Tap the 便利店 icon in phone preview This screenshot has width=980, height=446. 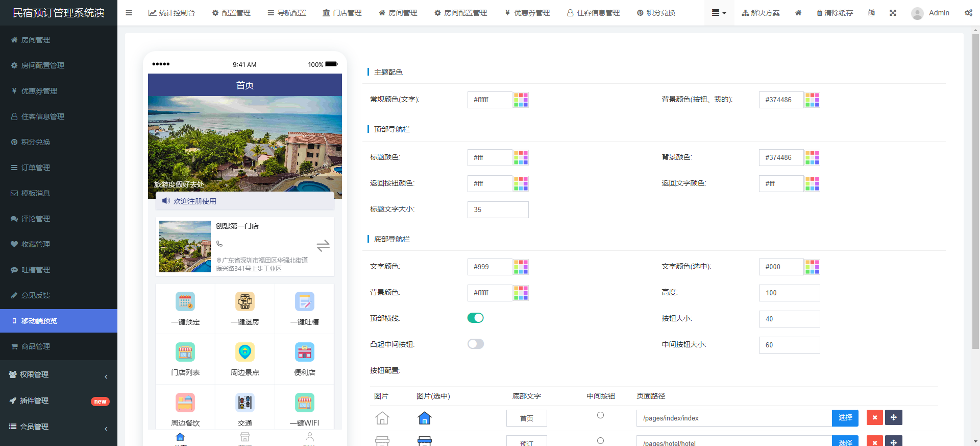(x=305, y=353)
